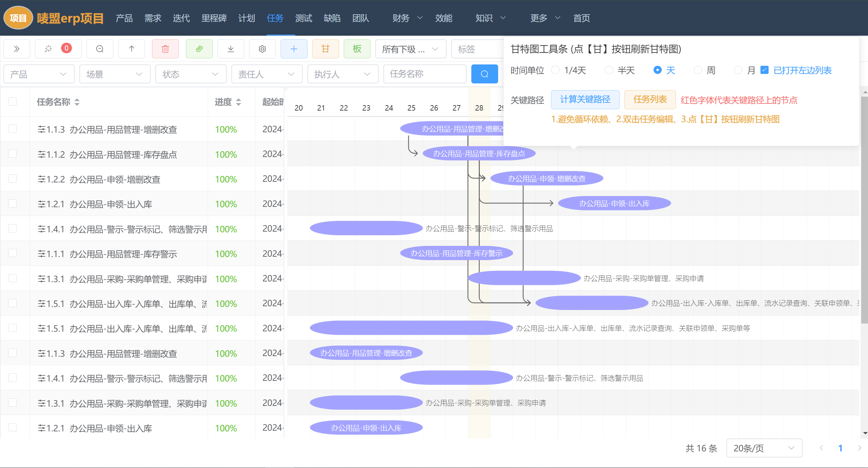868x468 pixels.
Task: Export tasks using the download icon
Action: (230, 48)
